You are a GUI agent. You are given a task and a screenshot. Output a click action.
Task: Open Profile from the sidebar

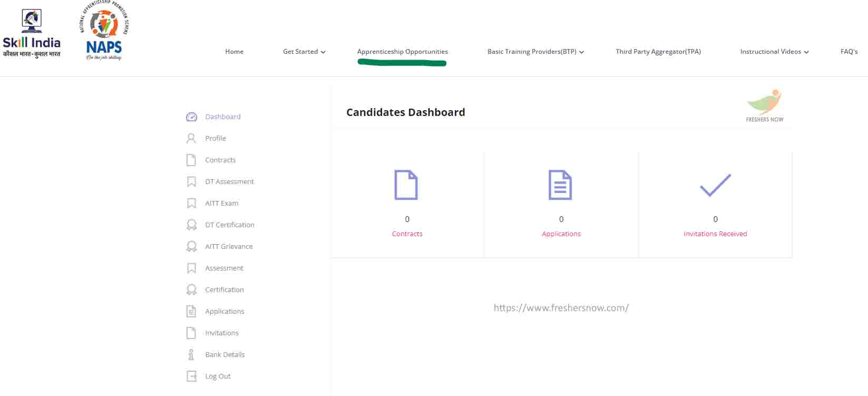[216, 139]
